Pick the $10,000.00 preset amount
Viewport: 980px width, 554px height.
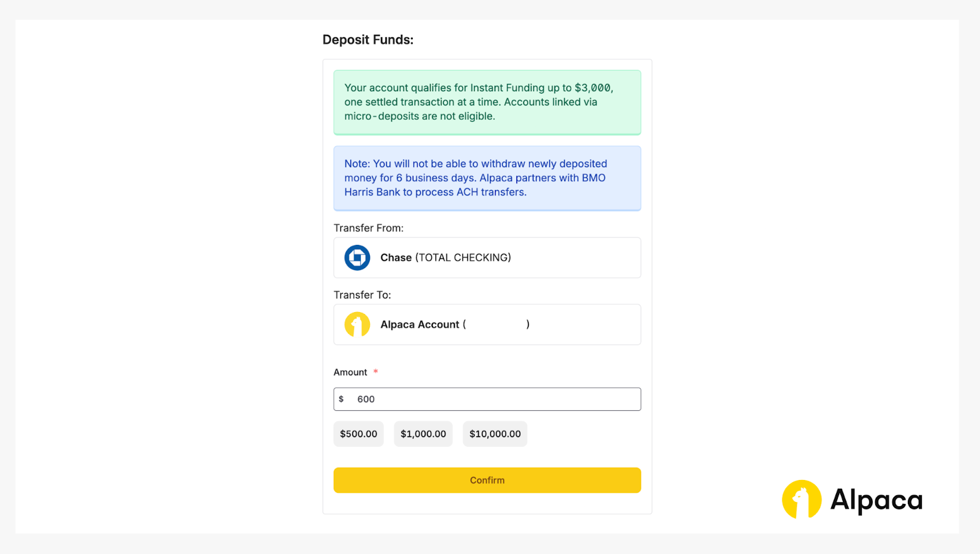(x=495, y=434)
